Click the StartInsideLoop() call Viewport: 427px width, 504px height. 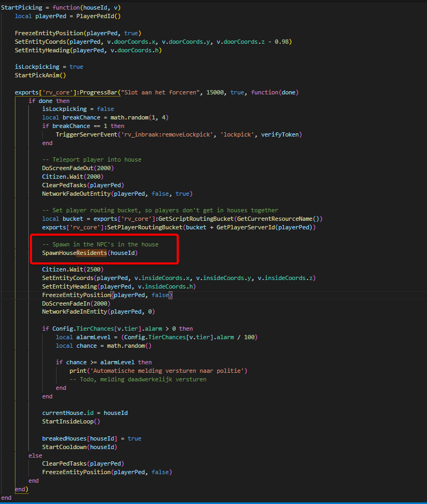70,421
